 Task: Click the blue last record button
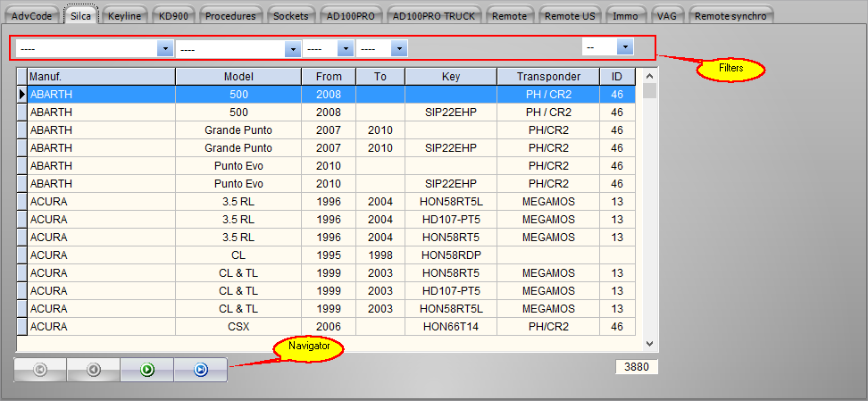click(200, 370)
